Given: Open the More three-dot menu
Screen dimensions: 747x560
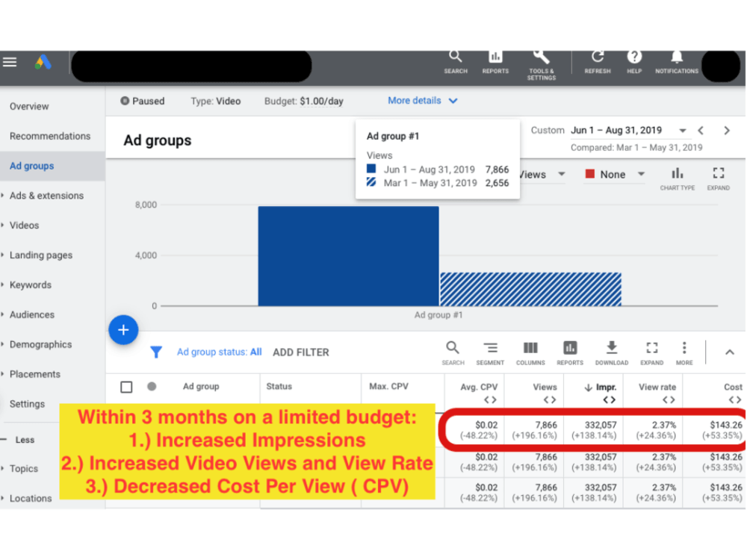Looking at the screenshot, I should (684, 353).
